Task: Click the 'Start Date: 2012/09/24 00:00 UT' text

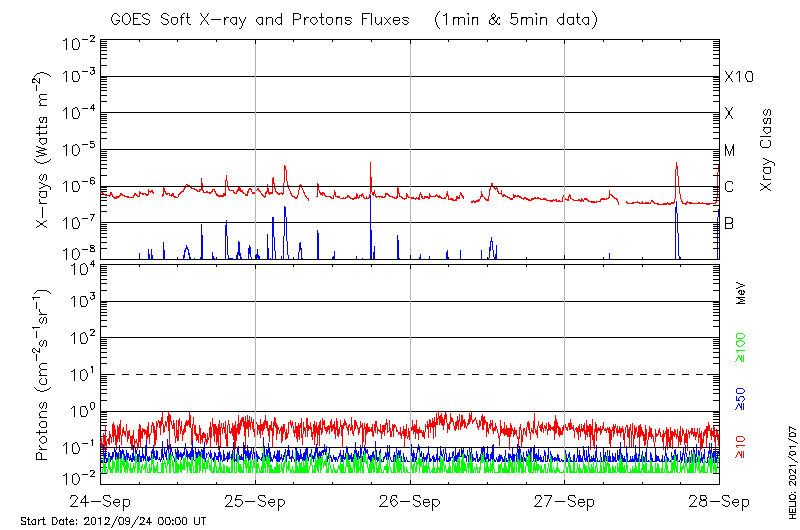Action: (113, 521)
